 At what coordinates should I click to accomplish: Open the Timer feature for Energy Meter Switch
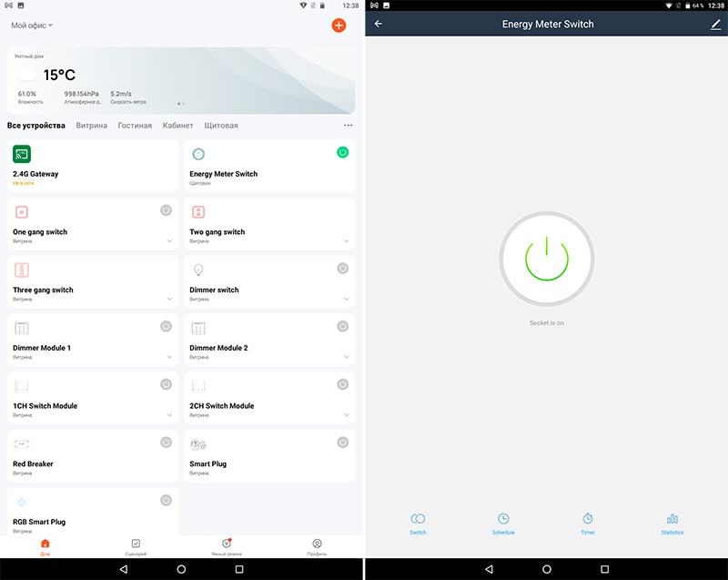pyautogui.click(x=587, y=520)
